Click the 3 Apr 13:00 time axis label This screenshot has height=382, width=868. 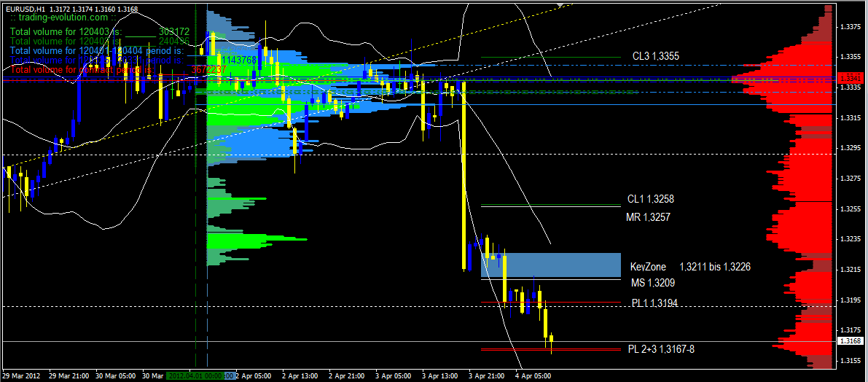point(441,375)
